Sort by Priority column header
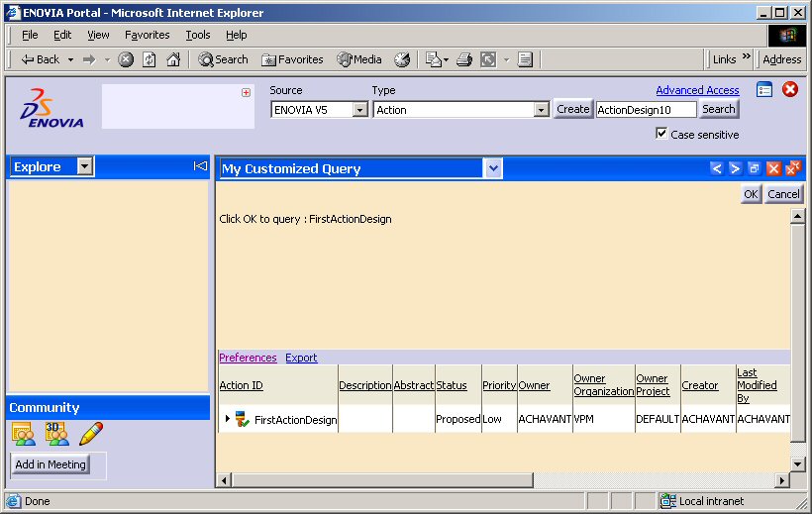The image size is (812, 514). (499, 385)
